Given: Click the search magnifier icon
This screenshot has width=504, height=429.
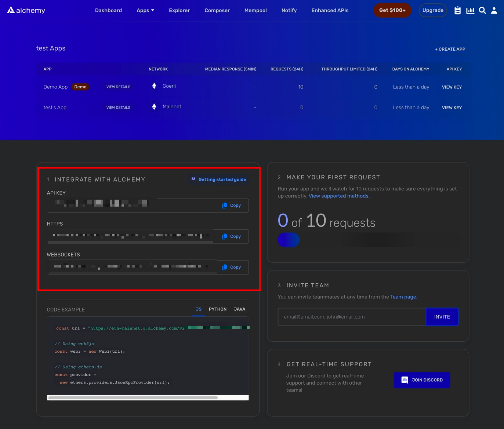Looking at the screenshot, I should [x=482, y=11].
